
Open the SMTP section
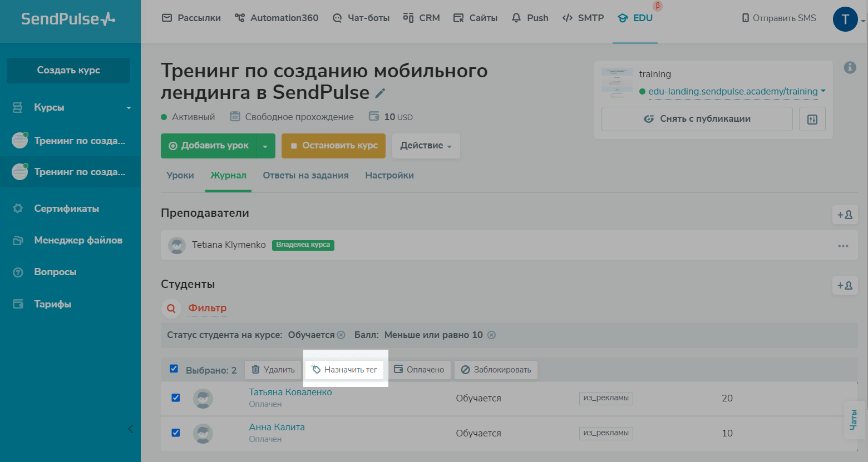click(583, 18)
